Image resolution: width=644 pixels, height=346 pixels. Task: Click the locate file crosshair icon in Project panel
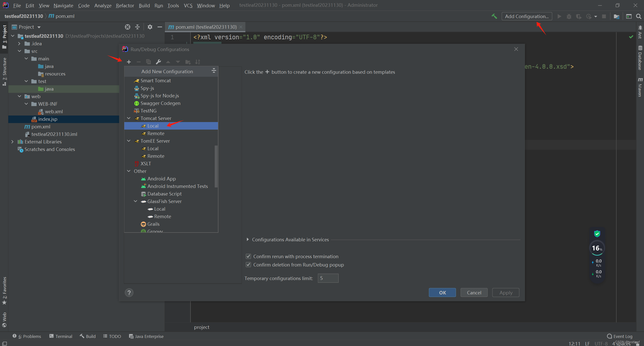point(128,27)
